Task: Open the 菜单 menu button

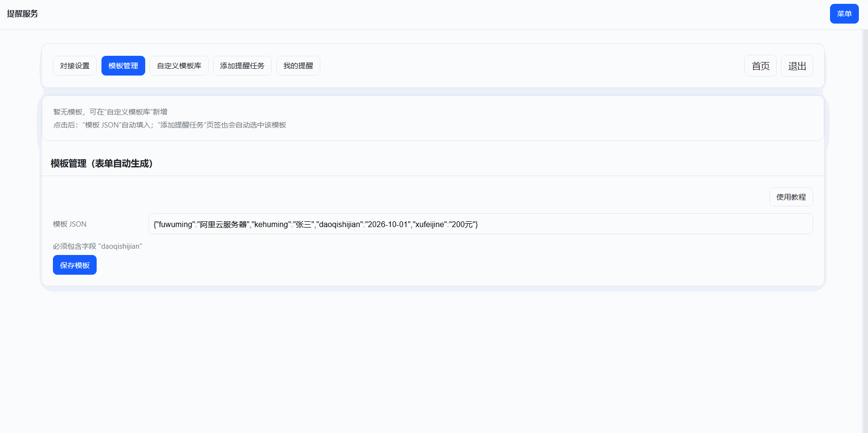Action: pos(844,14)
